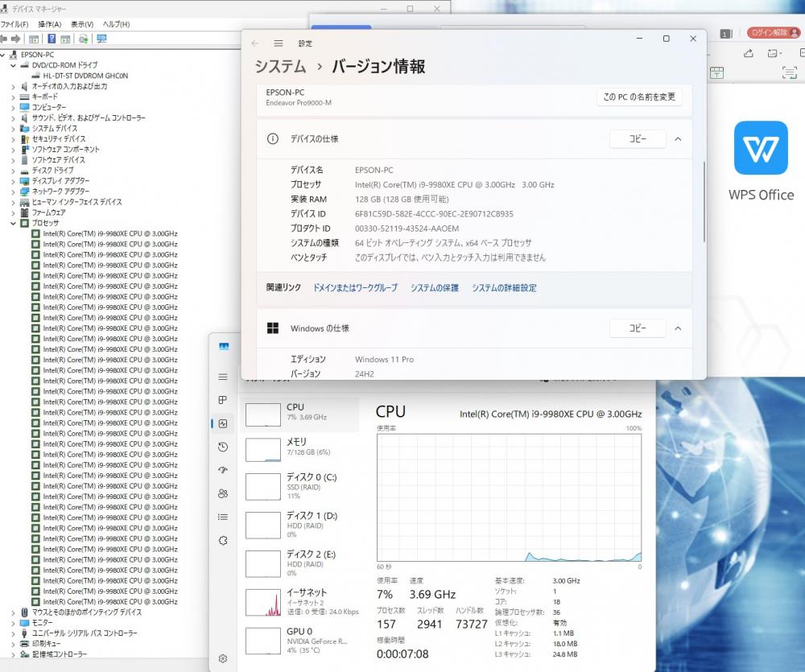Click WPS Office blue logo
Image resolution: width=805 pixels, height=672 pixels.
761,148
